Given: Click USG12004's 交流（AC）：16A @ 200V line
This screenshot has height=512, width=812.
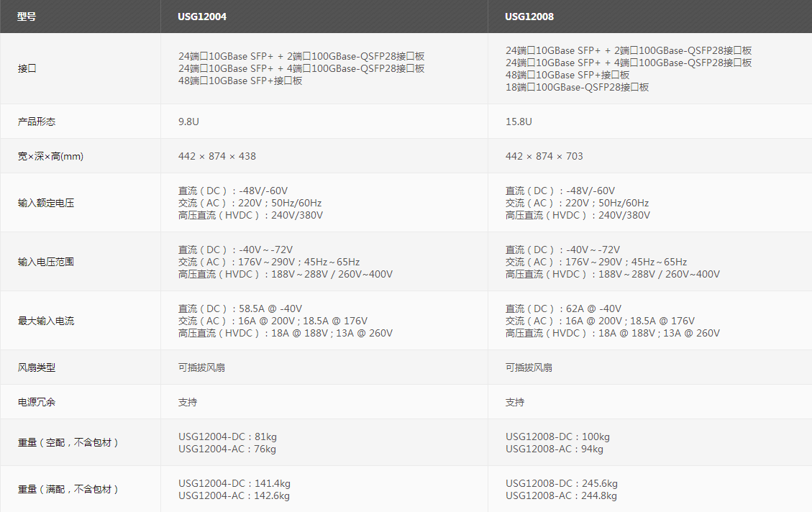Looking at the screenshot, I should click(273, 321).
